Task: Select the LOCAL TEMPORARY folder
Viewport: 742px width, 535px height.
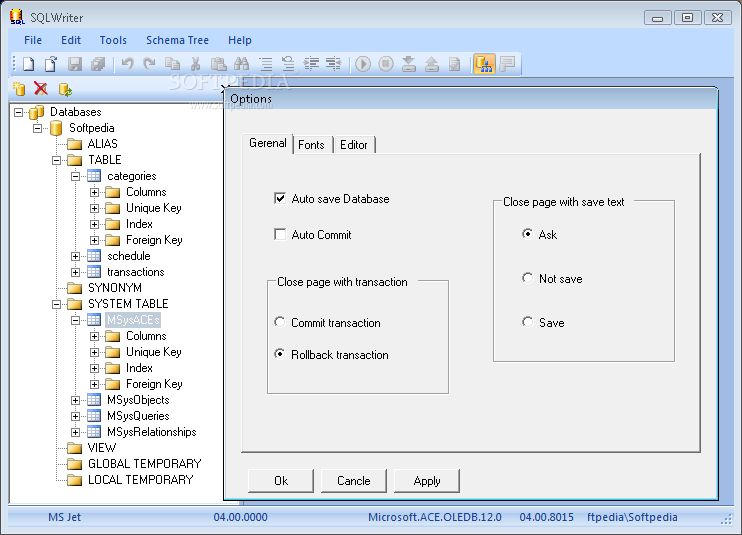Action: (x=141, y=480)
